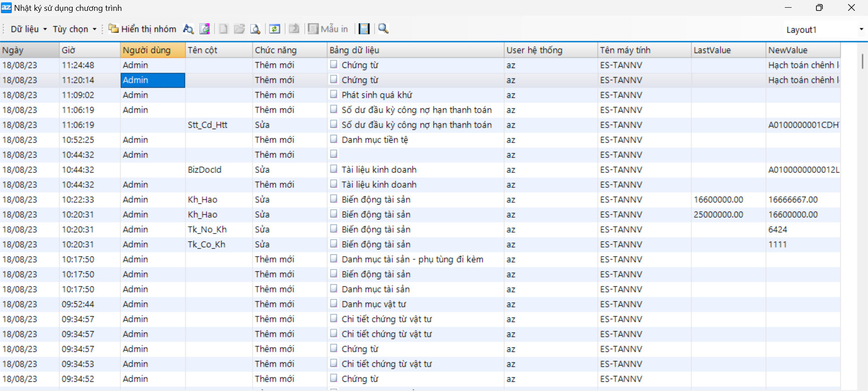Viewport: 868px width, 391px height.
Task: Check the Danh mục tiền tệ checkbox
Action: (x=334, y=139)
